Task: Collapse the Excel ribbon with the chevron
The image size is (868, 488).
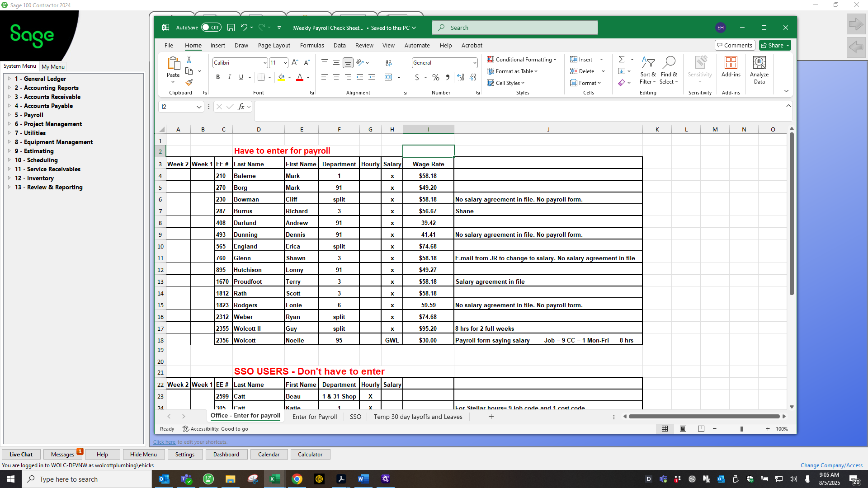Action: (x=786, y=91)
